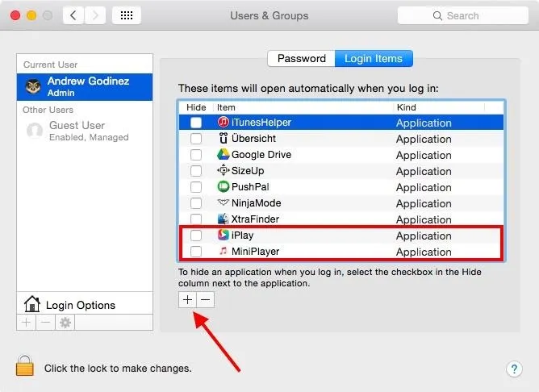The height and width of the screenshot is (392, 539).
Task: Click the Login Options house icon
Action: click(x=32, y=304)
